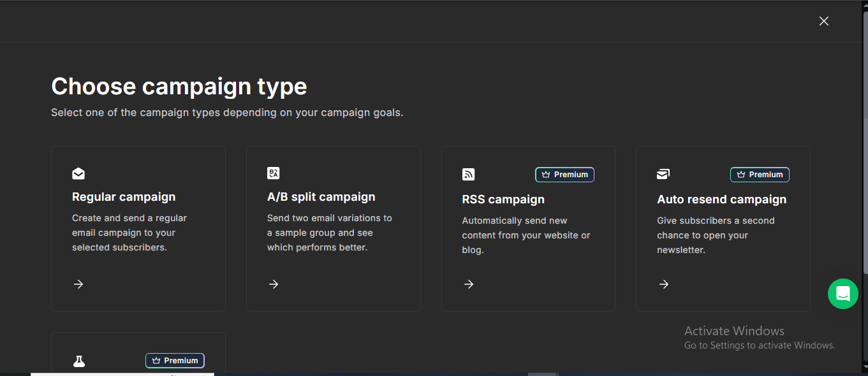
Task: Close the campaign type dialog
Action: click(824, 21)
